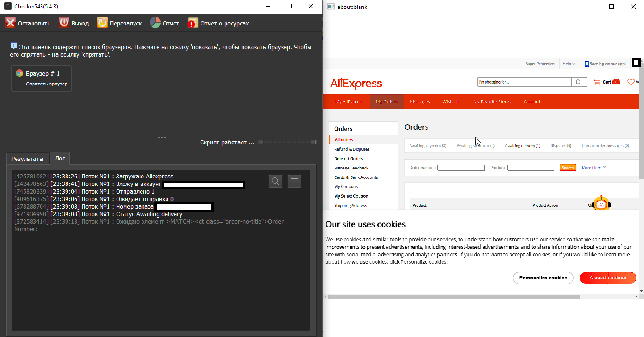Click the Wish List heart icon
The image size is (644, 337).
tap(631, 82)
